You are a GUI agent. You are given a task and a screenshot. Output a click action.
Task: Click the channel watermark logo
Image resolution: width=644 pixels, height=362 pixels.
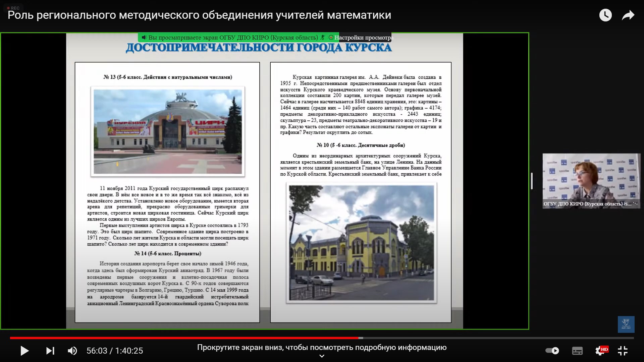pyautogui.click(x=626, y=324)
